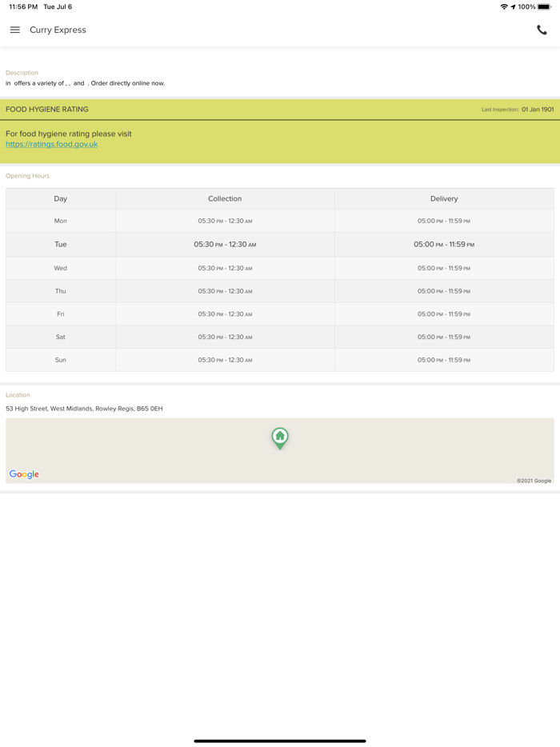
Task: Click the Sun row day cell
Action: pos(61,360)
